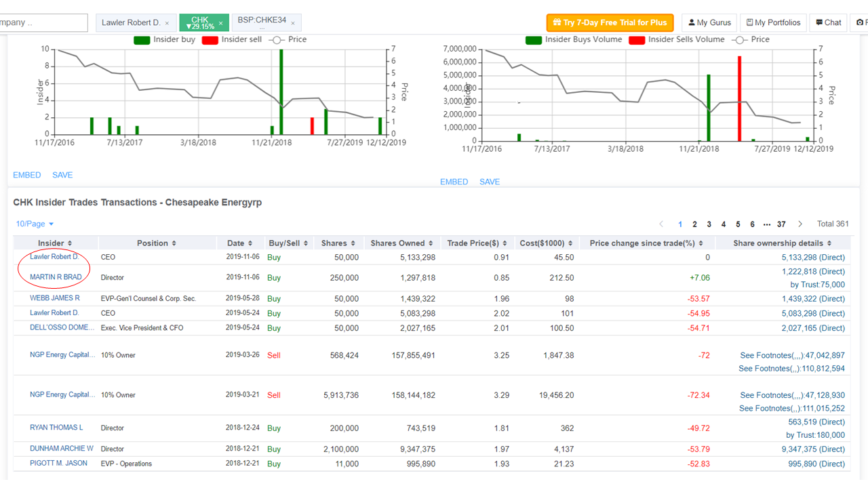This screenshot has height=488, width=868.
Task: Toggle the Insider Buys Volume legend swatch
Action: 534,40
